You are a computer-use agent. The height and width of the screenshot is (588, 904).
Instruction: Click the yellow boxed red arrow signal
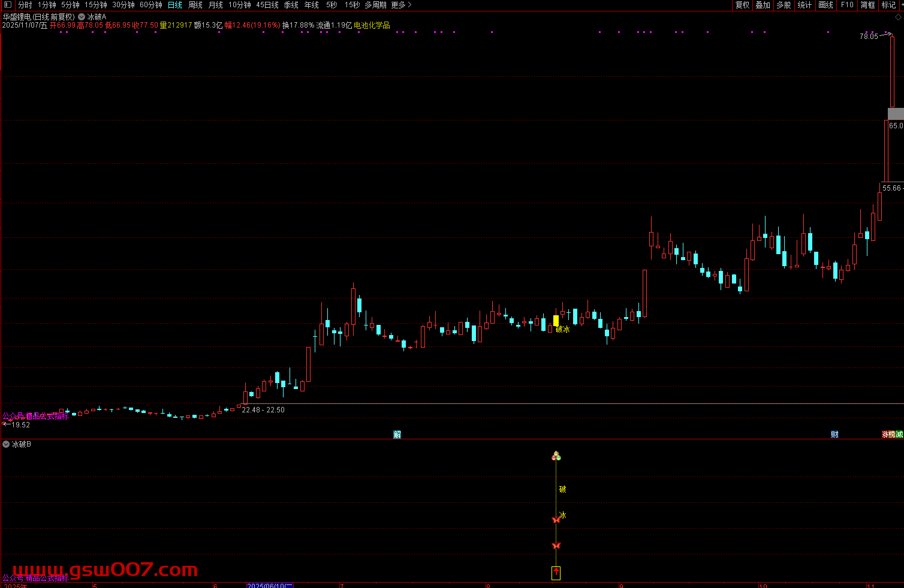pyautogui.click(x=556, y=573)
